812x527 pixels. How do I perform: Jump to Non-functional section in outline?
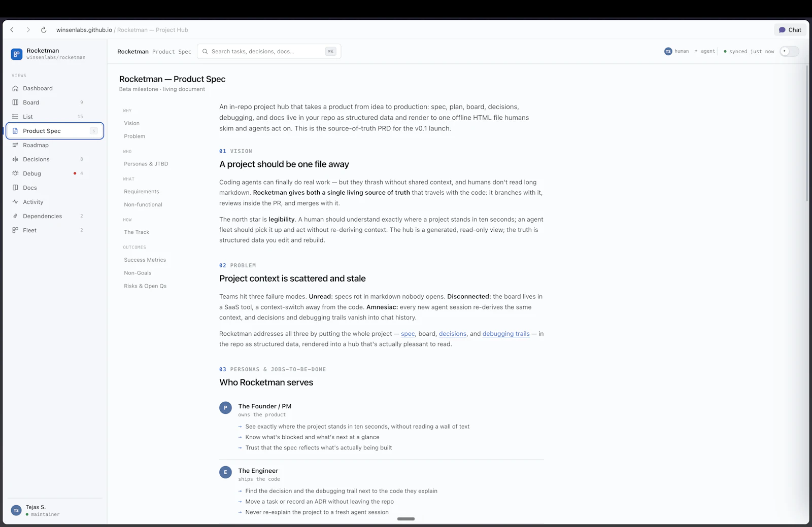coord(143,205)
